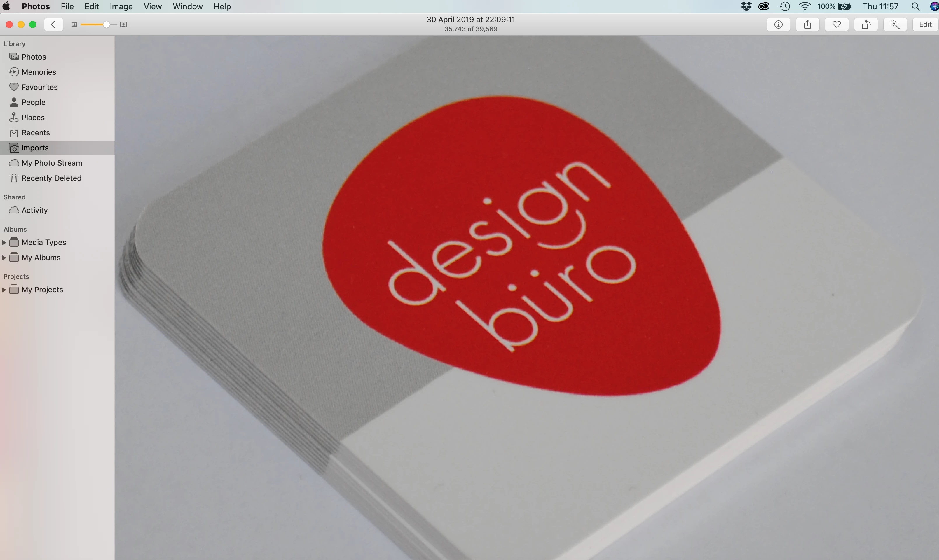The width and height of the screenshot is (939, 560).
Task: Select Favourites in the sidebar
Action: [39, 87]
